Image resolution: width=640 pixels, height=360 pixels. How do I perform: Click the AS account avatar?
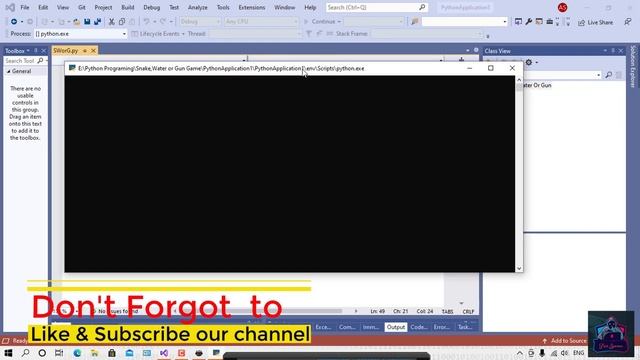coord(562,7)
